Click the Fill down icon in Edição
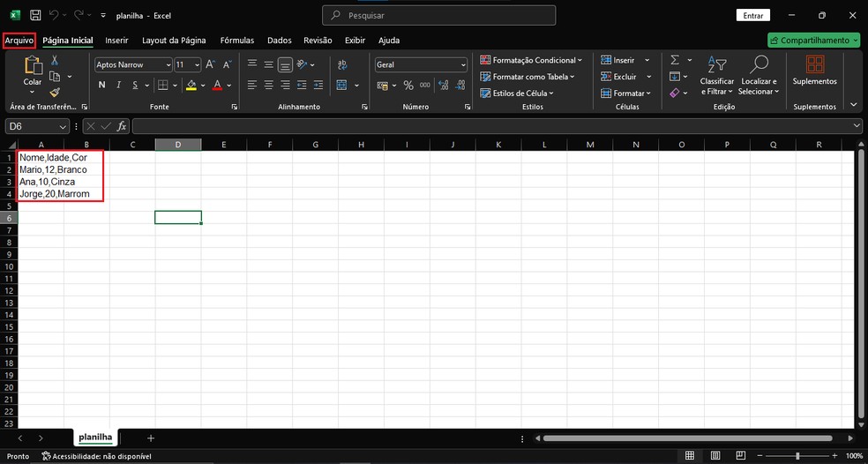The height and width of the screenshot is (464, 868). point(675,77)
